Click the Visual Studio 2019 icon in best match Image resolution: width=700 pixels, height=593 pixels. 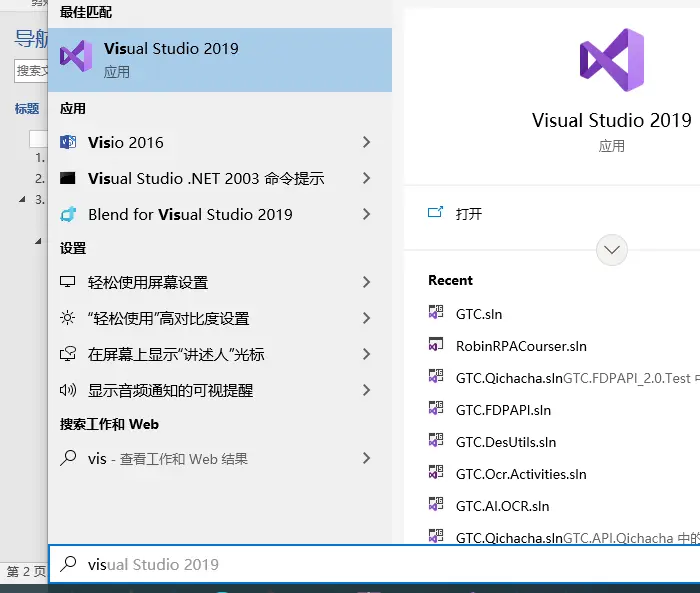(x=76, y=56)
